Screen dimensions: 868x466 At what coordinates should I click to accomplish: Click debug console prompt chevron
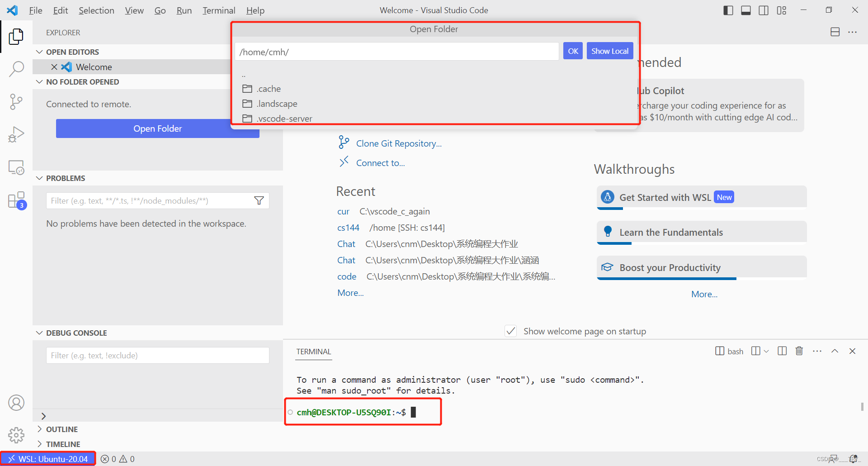[x=44, y=416]
